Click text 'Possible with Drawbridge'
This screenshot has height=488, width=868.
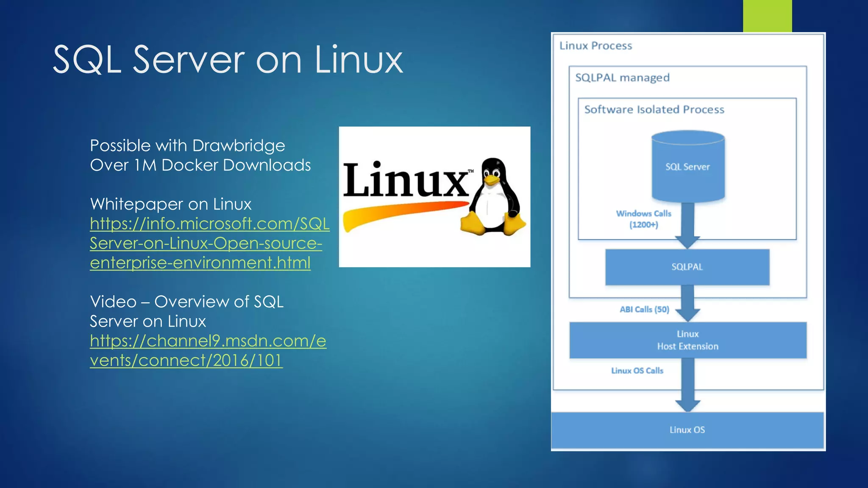click(x=187, y=146)
